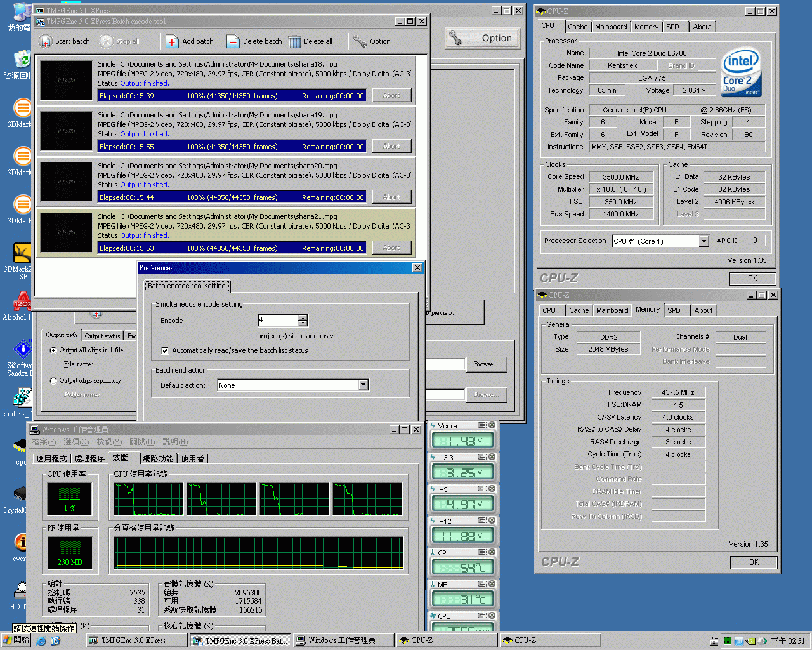Switch to Cache tab in upper CPU-Z

pos(577,27)
